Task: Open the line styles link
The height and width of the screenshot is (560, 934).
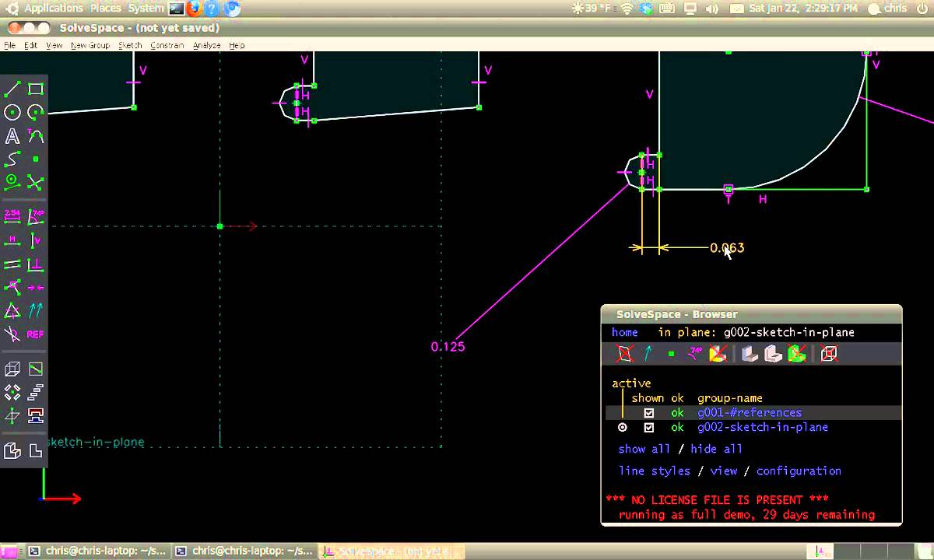Action: click(x=655, y=471)
